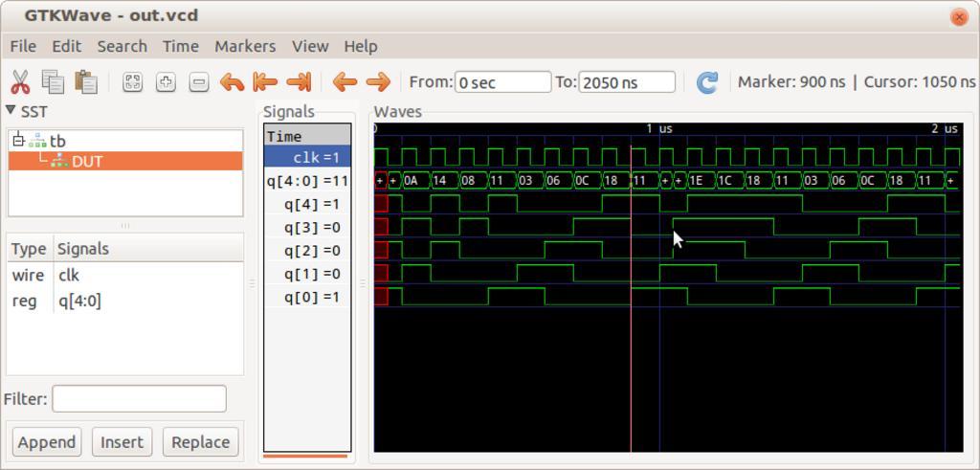Click the Cut scissors icon
Viewport: 980px width, 470px height.
[20, 82]
